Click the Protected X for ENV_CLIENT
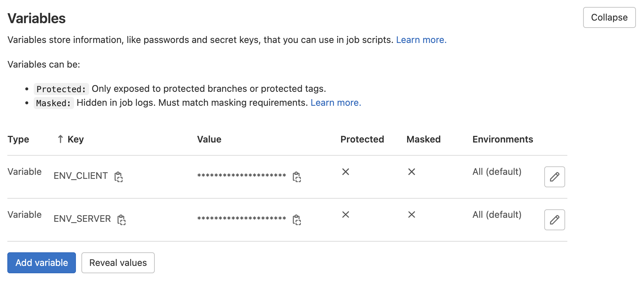The image size is (644, 285). 345,172
